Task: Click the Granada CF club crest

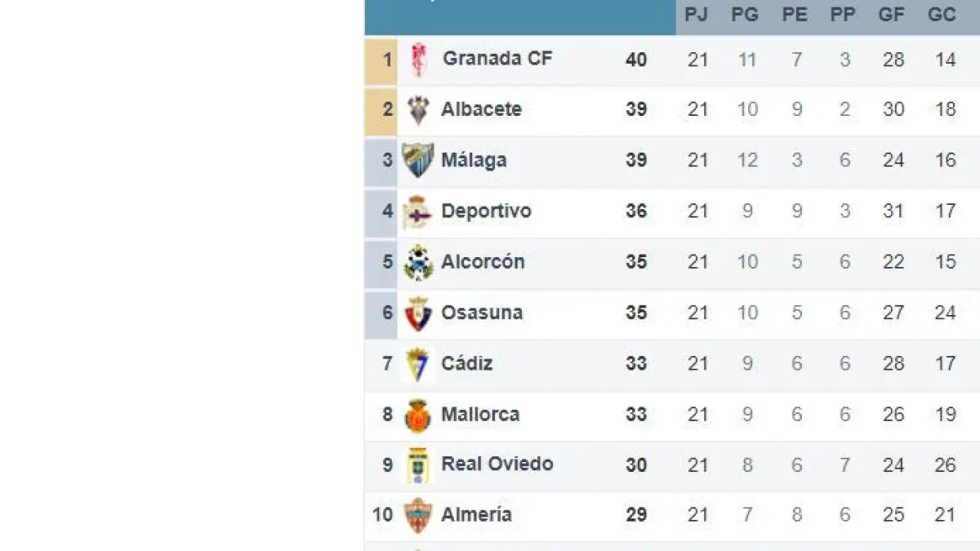Action: pos(418,60)
